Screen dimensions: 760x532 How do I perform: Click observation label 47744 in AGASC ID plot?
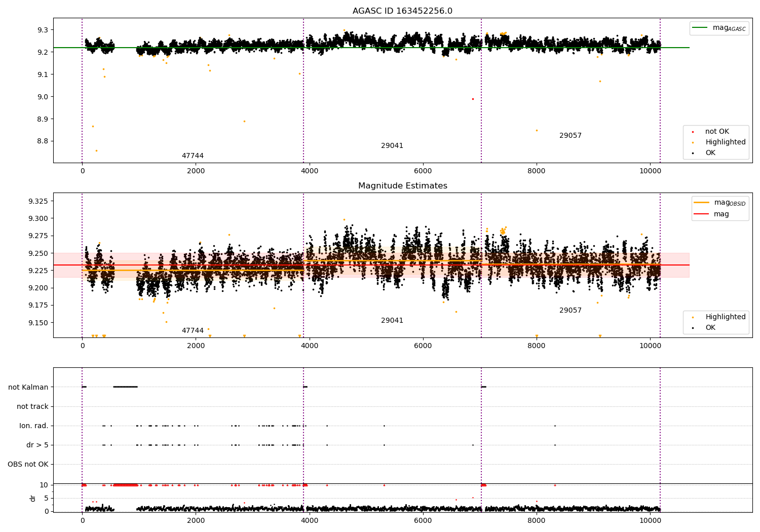193,156
